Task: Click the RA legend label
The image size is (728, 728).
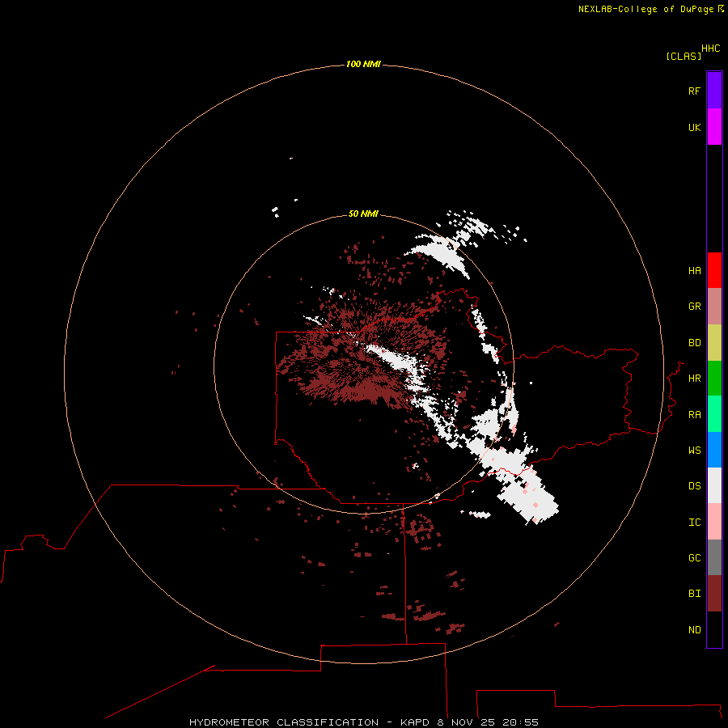Action: 694,415
